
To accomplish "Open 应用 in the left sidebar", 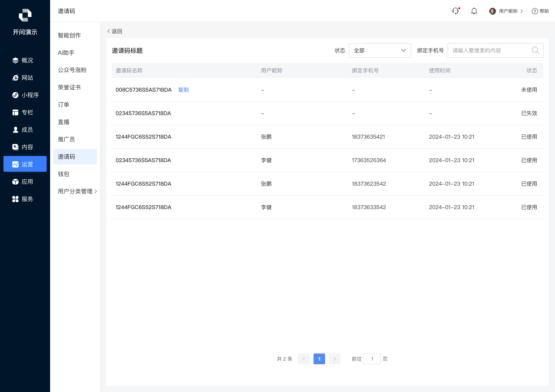I will [x=25, y=182].
